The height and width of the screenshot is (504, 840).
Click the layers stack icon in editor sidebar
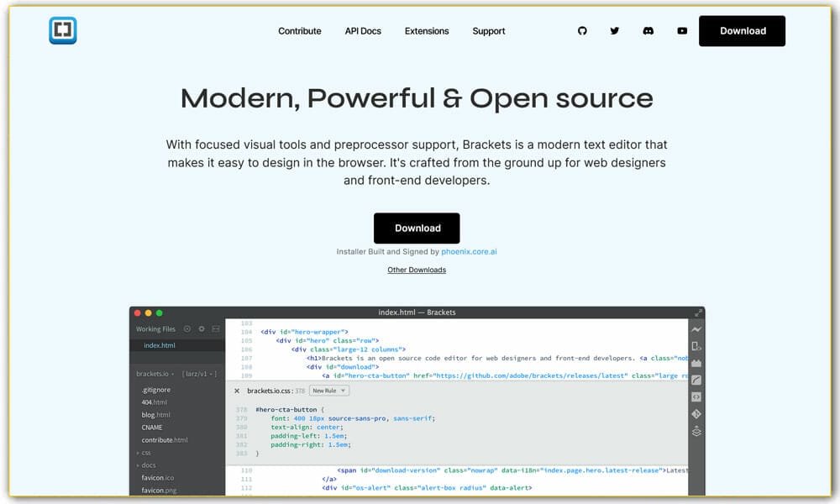pos(696,432)
